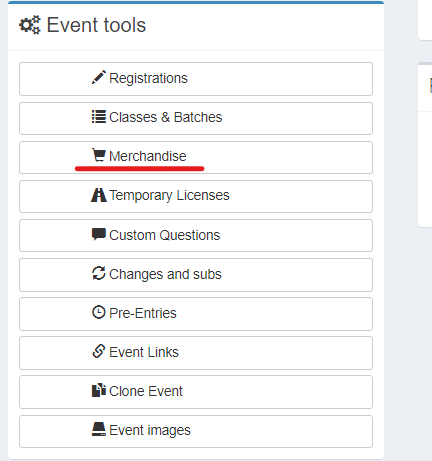This screenshot has width=432, height=461.
Task: Click the drive icon for Event images
Action: (99, 429)
